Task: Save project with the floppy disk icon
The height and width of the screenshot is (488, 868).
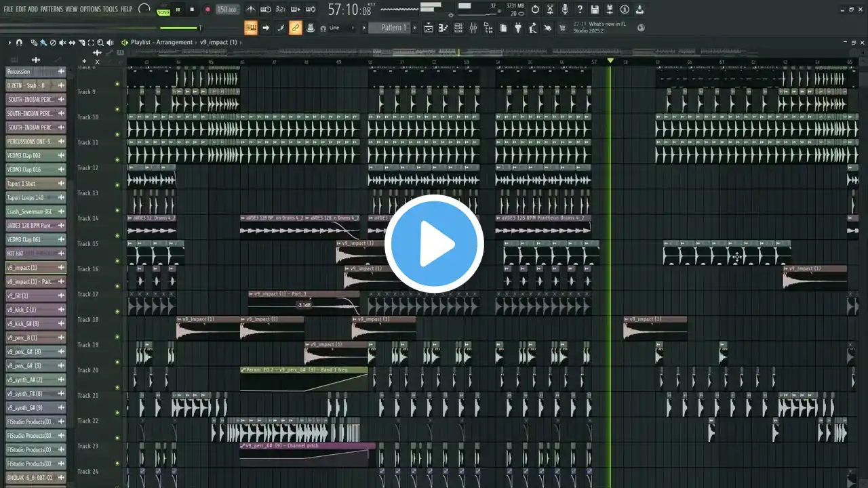Action: [595, 9]
